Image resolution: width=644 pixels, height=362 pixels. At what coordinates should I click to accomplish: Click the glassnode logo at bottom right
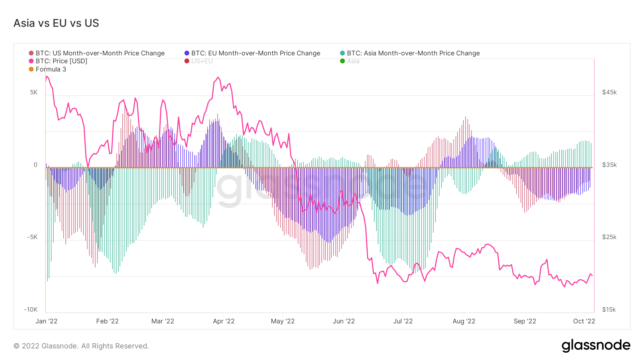pyautogui.click(x=596, y=346)
